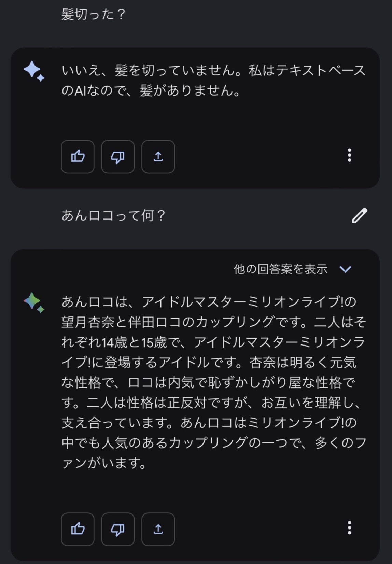Thumbs up the あんロコ answer
Image resolution: width=392 pixels, height=564 pixels.
tap(78, 529)
